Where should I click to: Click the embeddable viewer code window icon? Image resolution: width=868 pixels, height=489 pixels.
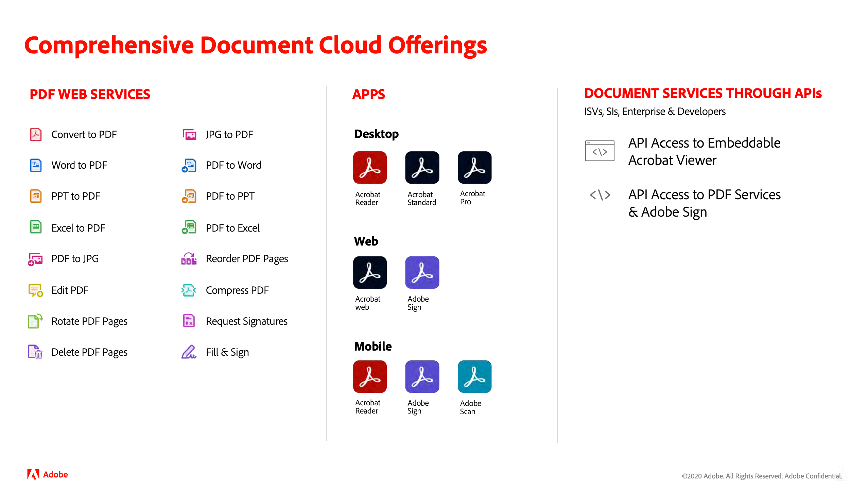pyautogui.click(x=600, y=151)
